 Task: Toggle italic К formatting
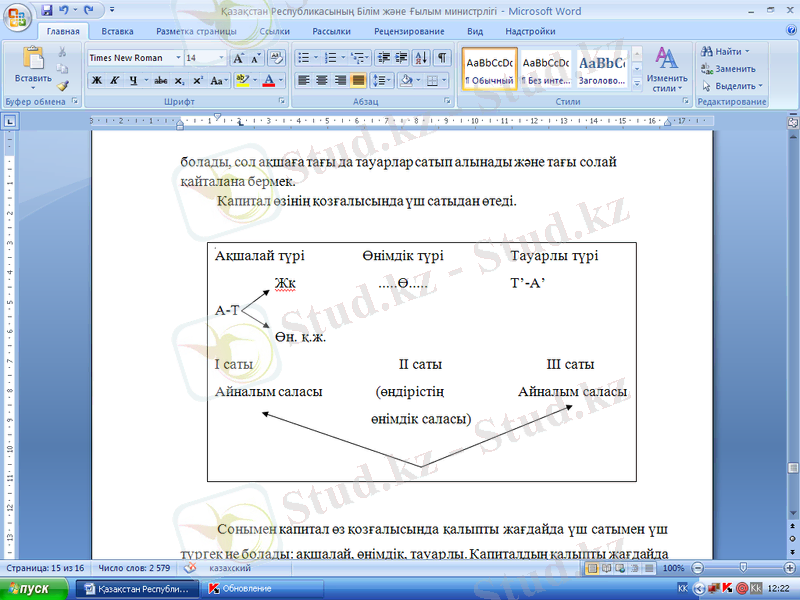point(114,81)
